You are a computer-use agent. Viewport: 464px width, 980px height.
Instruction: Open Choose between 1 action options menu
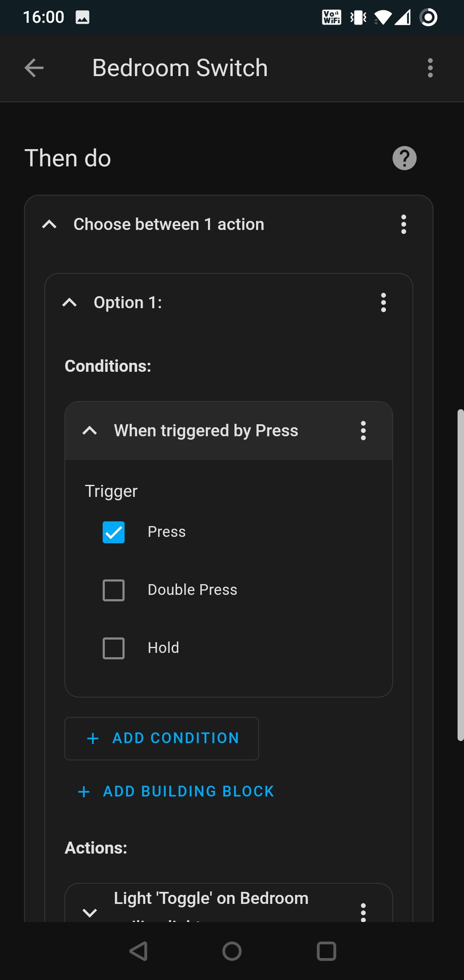coord(403,224)
